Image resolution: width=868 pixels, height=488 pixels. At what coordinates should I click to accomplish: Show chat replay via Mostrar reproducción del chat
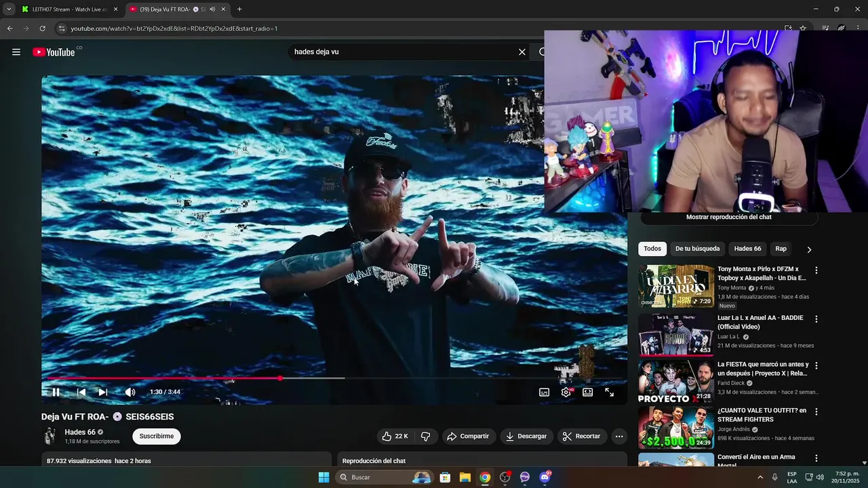tap(729, 217)
